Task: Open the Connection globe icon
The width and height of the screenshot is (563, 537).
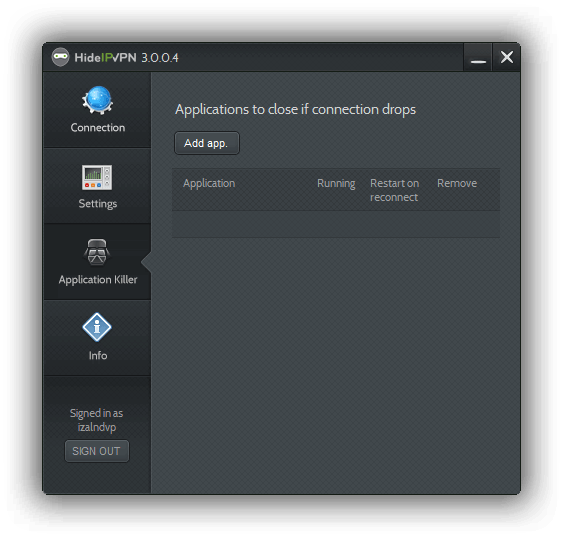Action: point(97,101)
